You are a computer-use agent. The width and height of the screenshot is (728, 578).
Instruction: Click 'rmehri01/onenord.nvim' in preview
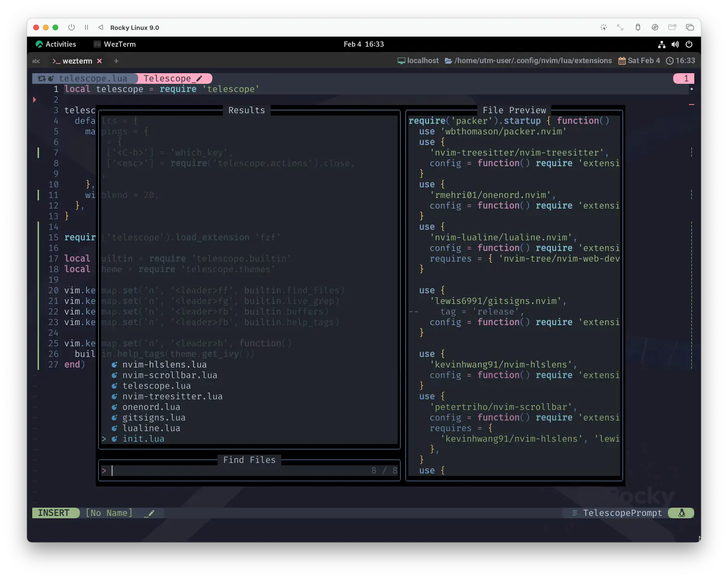(490, 195)
